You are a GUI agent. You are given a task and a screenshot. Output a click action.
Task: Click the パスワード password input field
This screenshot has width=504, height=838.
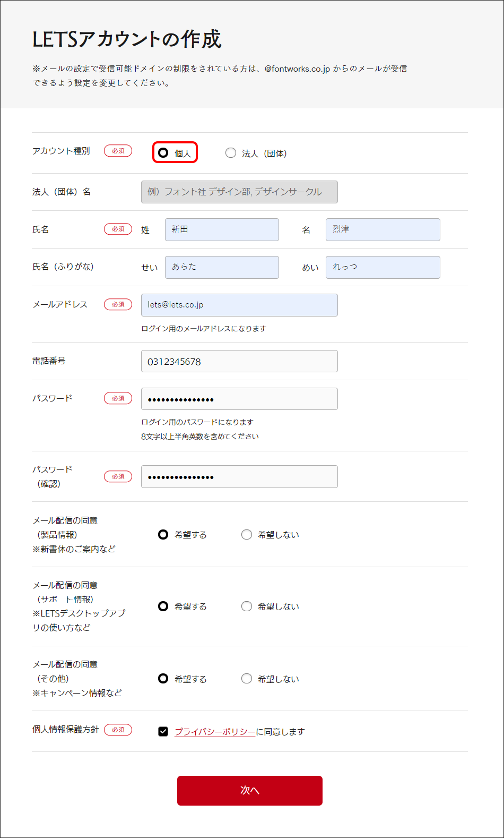pos(239,399)
